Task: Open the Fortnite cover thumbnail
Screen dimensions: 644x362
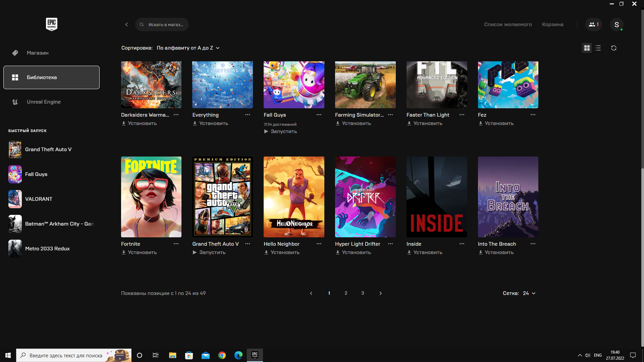Action: click(151, 197)
